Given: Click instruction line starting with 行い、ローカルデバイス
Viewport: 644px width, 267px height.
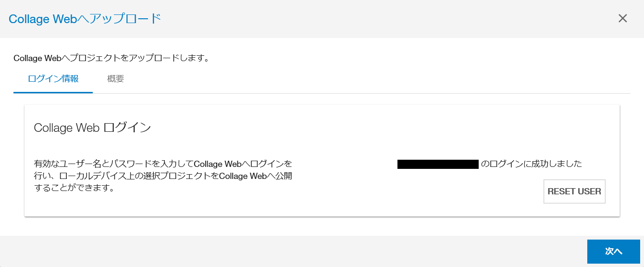Looking at the screenshot, I should (x=163, y=176).
